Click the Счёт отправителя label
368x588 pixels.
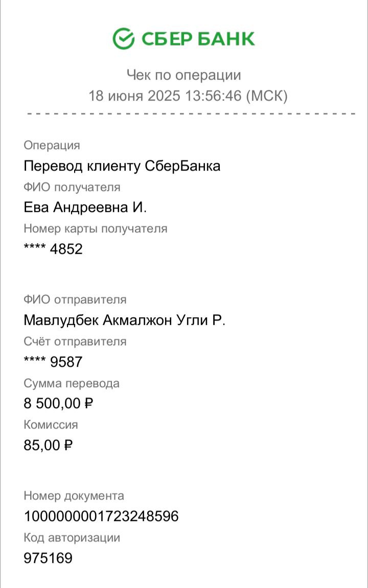click(x=75, y=341)
